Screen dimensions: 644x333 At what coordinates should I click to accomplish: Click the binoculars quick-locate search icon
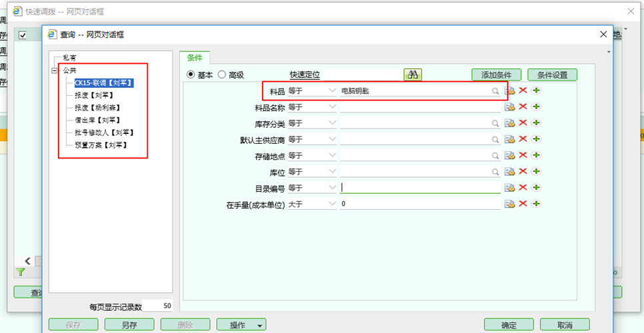413,75
